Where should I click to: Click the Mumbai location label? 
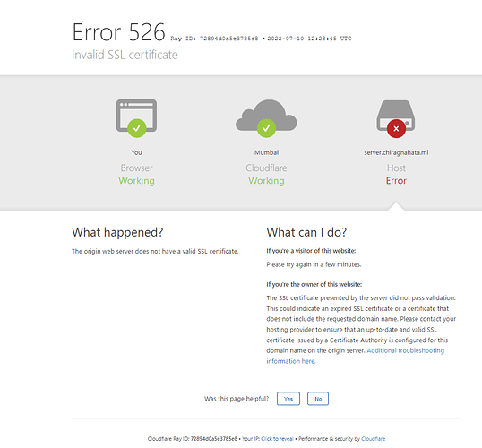coord(266,152)
